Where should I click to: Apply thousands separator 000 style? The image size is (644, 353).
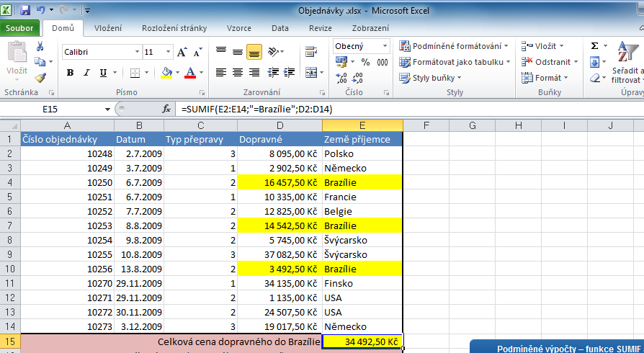click(383, 62)
